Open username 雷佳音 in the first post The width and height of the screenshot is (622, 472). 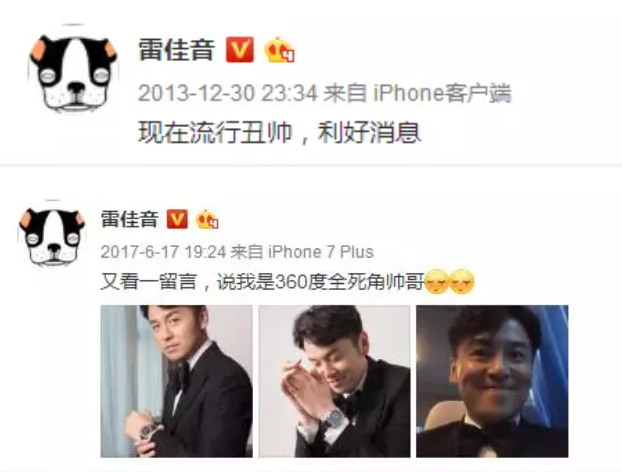(x=177, y=50)
